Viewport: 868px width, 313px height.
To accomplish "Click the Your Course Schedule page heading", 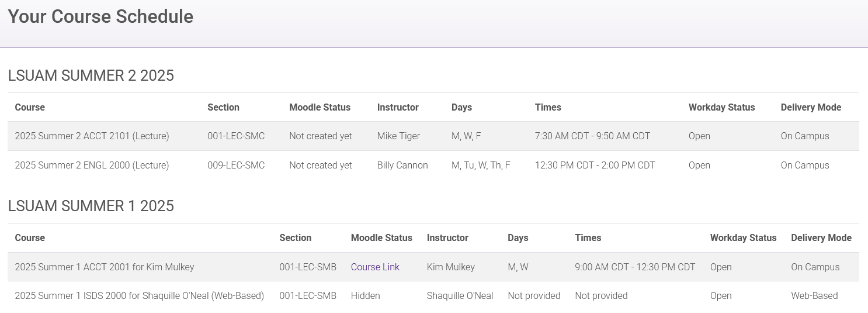I will (x=100, y=16).
